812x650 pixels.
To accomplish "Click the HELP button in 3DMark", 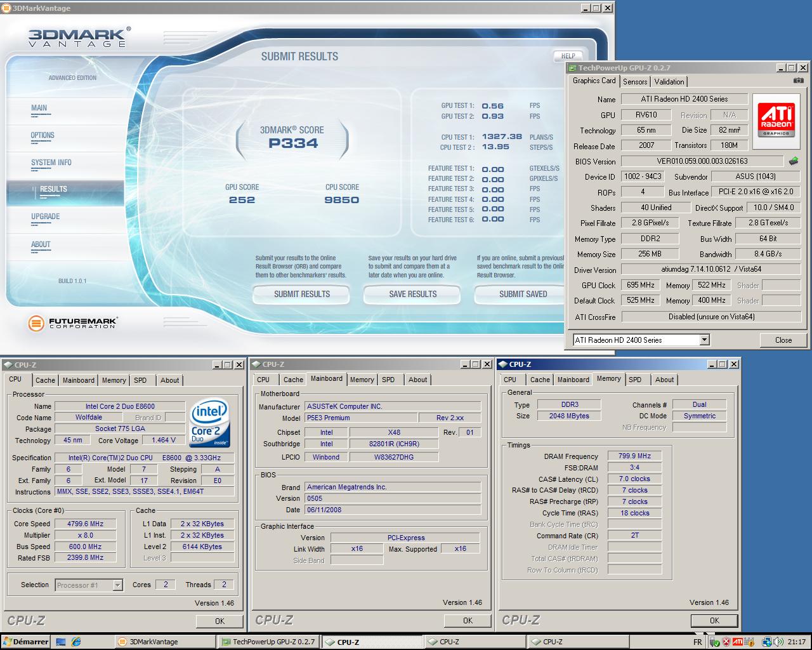I will click(568, 56).
